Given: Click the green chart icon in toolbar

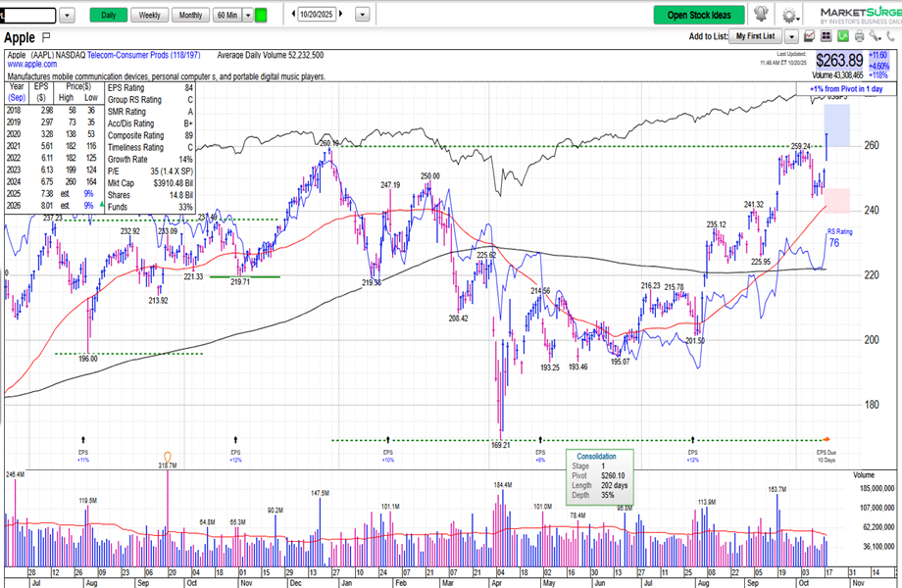Looking at the screenshot, I should point(843,36).
